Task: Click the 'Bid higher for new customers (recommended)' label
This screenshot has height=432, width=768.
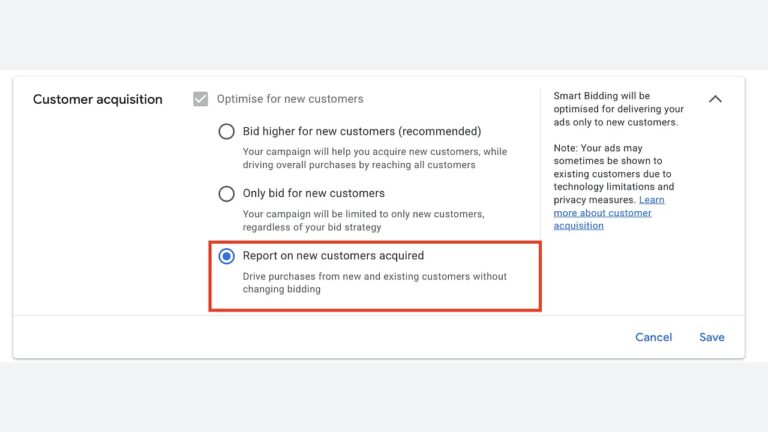Action: [362, 131]
